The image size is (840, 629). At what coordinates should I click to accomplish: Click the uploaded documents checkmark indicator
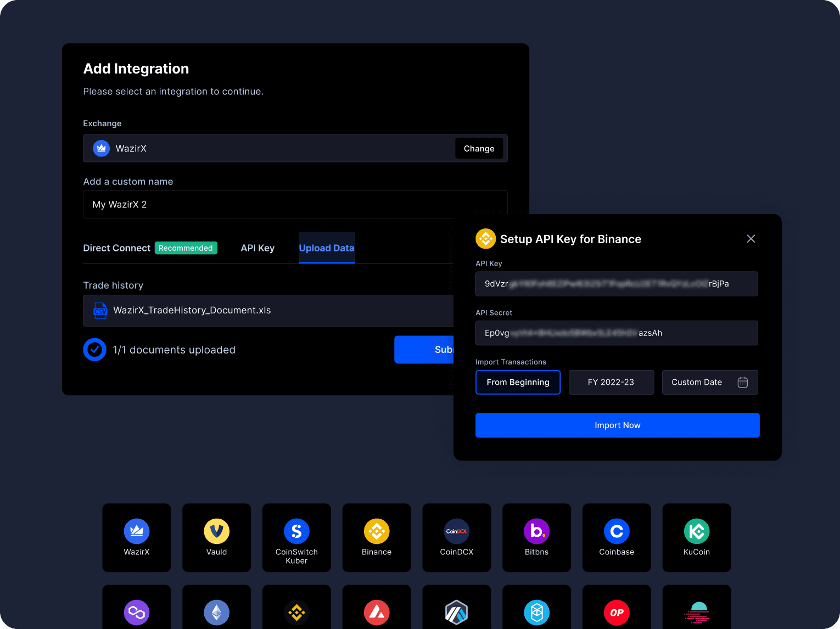(94, 350)
